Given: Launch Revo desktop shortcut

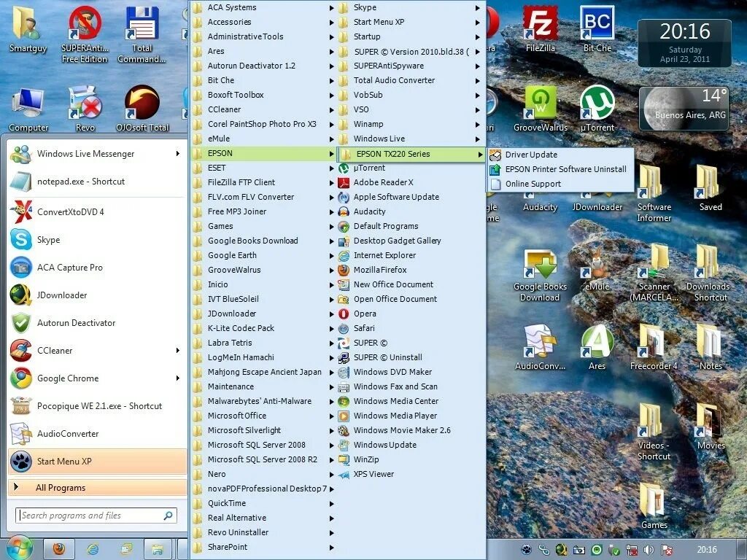Looking at the screenshot, I should (x=85, y=109).
